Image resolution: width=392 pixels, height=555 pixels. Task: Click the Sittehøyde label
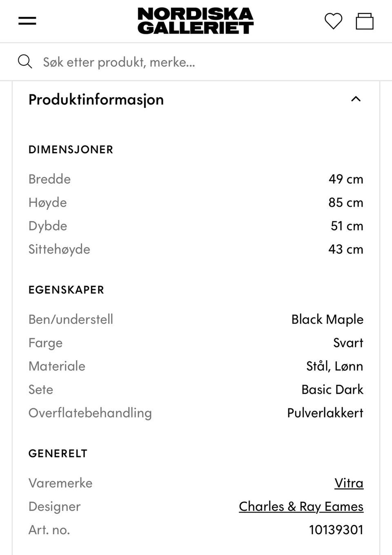[x=59, y=249]
